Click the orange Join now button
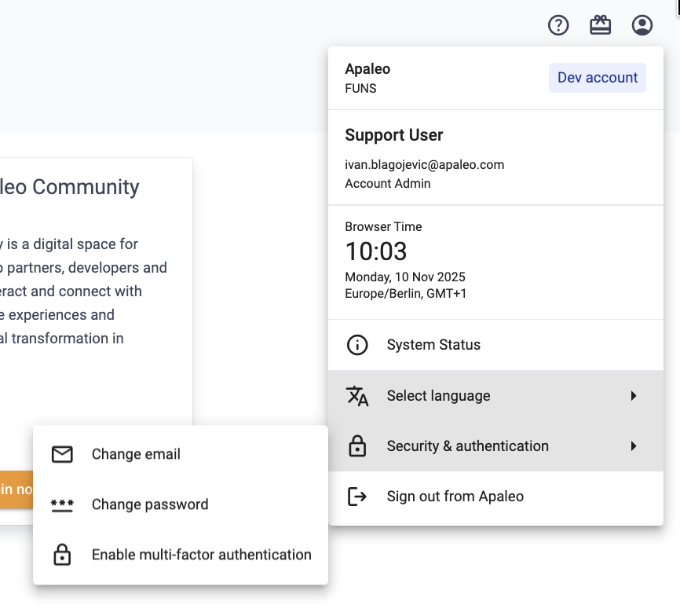This screenshot has height=616, width=680. click(x=16, y=489)
